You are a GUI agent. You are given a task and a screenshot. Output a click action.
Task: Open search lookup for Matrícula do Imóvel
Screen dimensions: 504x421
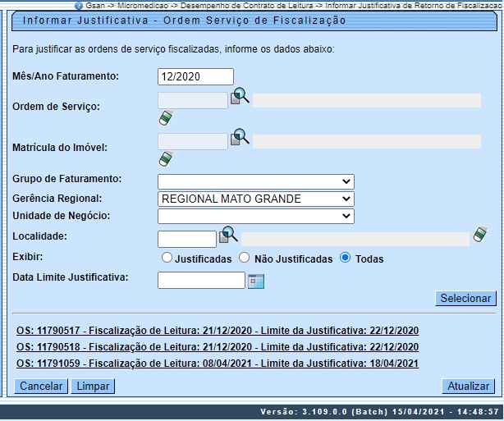click(x=239, y=137)
